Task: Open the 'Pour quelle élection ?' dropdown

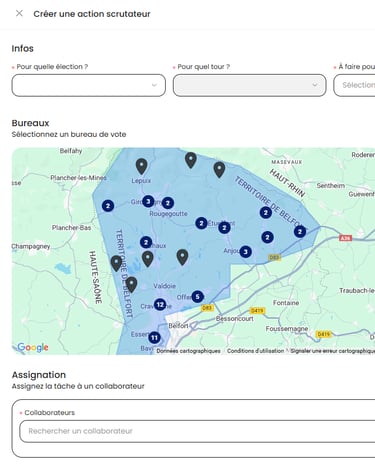Action: click(x=89, y=85)
